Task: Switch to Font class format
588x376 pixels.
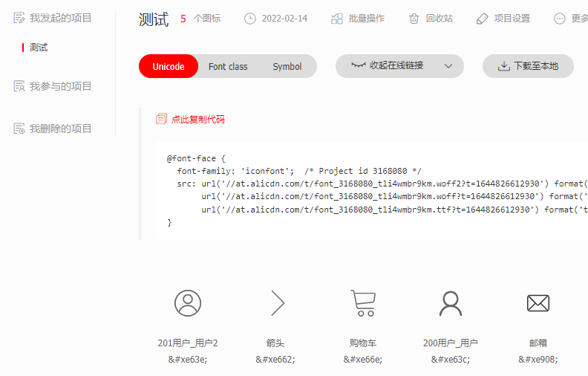Action: (x=228, y=66)
